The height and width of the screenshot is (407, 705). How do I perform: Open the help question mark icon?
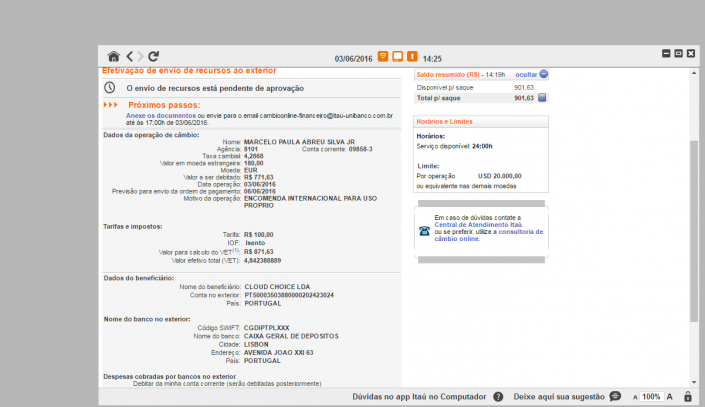click(x=498, y=397)
